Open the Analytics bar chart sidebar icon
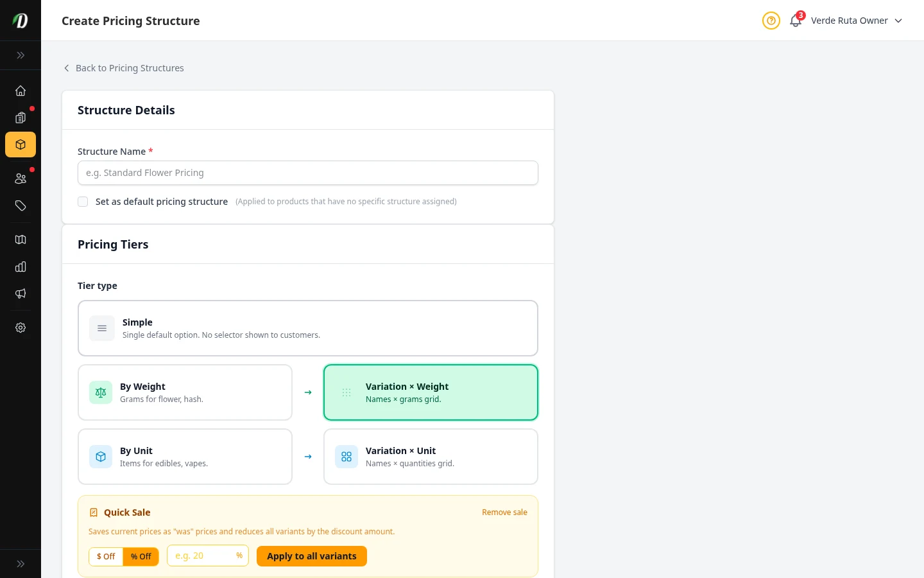The image size is (924, 578). 21,267
